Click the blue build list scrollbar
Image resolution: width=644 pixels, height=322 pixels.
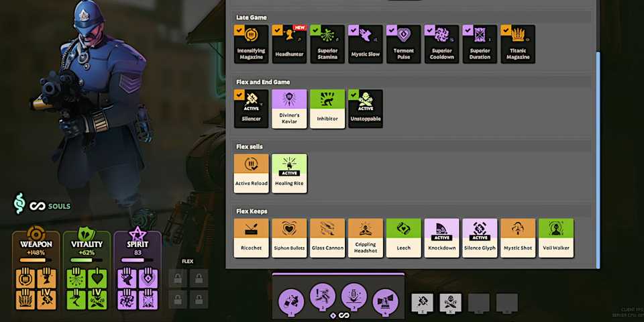[x=598, y=160]
